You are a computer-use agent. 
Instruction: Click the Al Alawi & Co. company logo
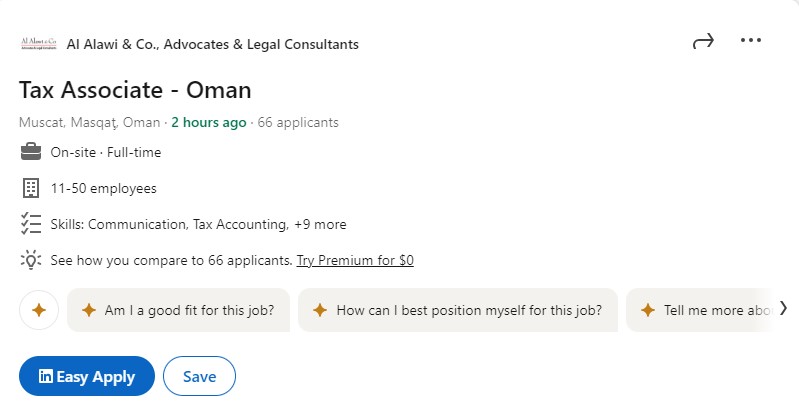coord(39,44)
